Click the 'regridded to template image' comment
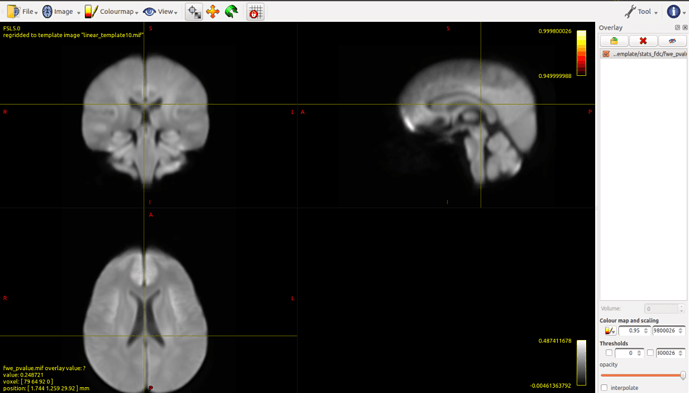The height and width of the screenshot is (393, 689). pos(73,35)
